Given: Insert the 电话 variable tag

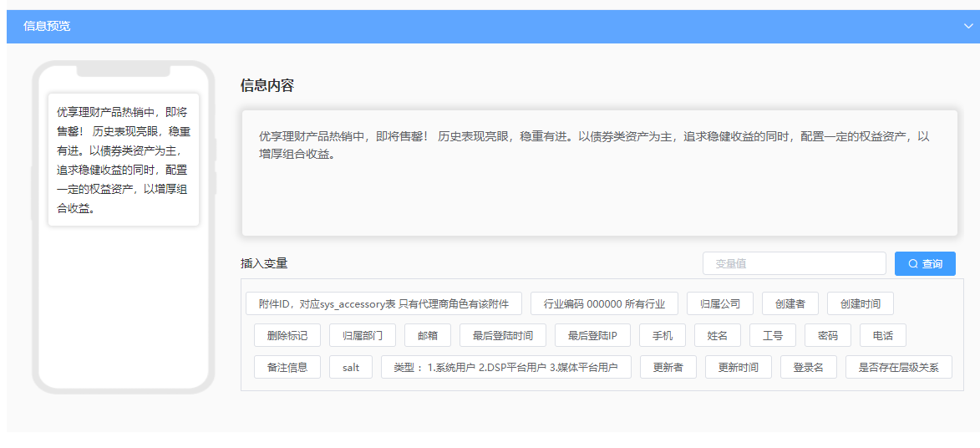Looking at the screenshot, I should tap(883, 335).
